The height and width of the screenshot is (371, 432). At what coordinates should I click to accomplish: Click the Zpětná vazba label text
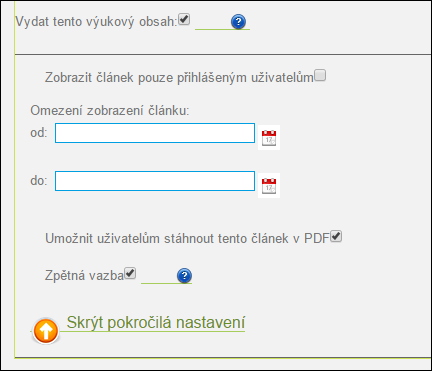[85, 276]
